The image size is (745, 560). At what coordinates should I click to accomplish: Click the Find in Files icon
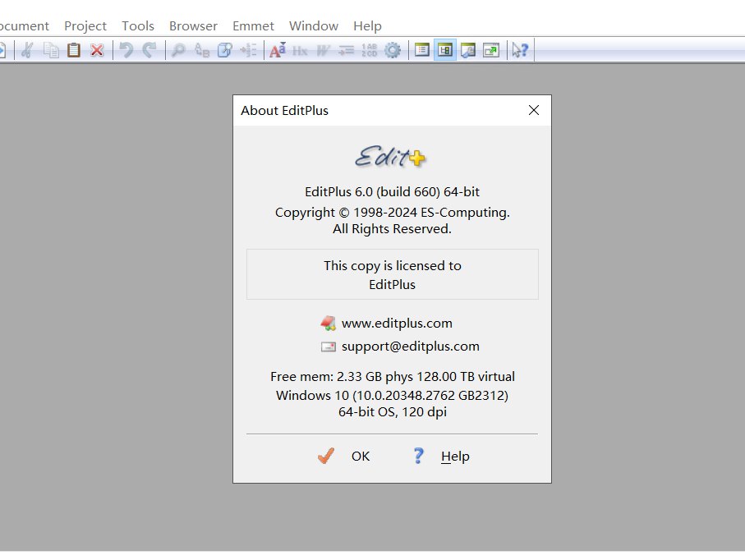(x=225, y=50)
